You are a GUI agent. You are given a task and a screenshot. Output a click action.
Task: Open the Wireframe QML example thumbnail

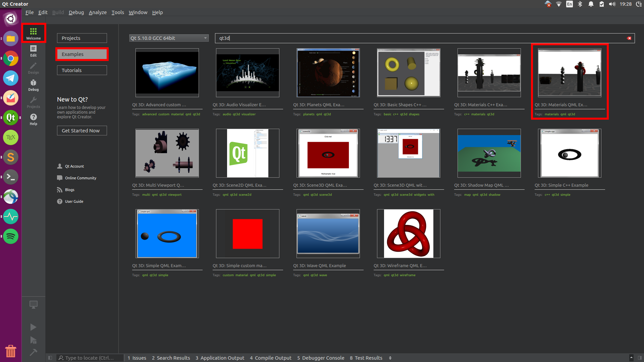(x=409, y=234)
